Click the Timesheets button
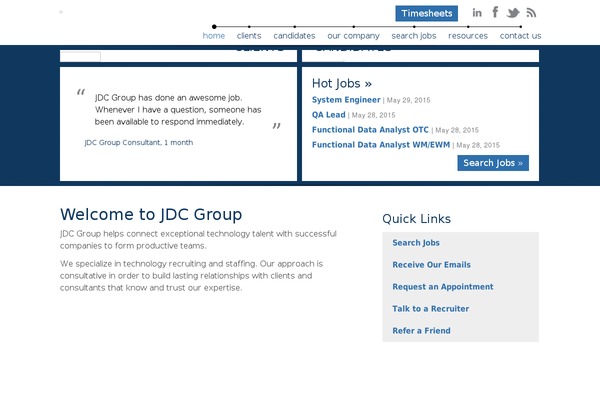600x400 pixels. 427,13
